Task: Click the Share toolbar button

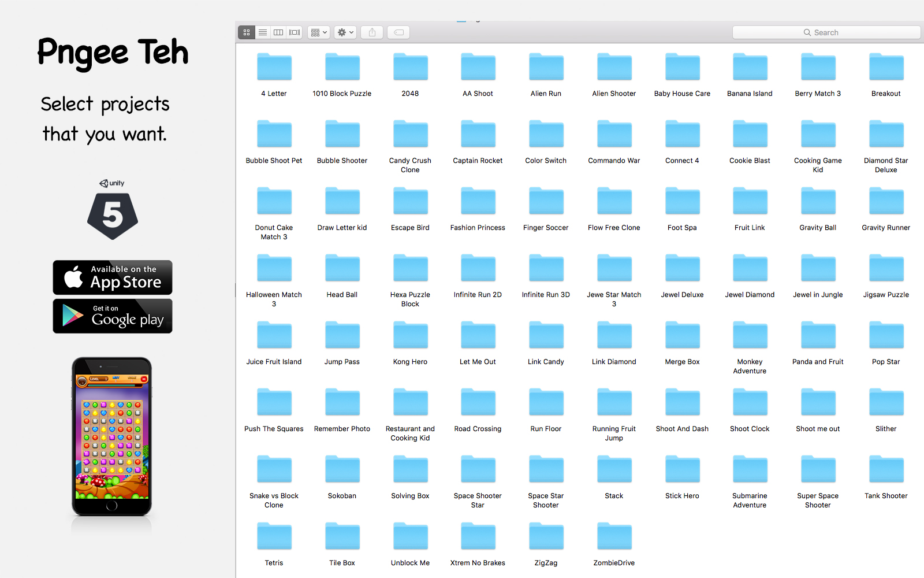Action: tap(372, 32)
